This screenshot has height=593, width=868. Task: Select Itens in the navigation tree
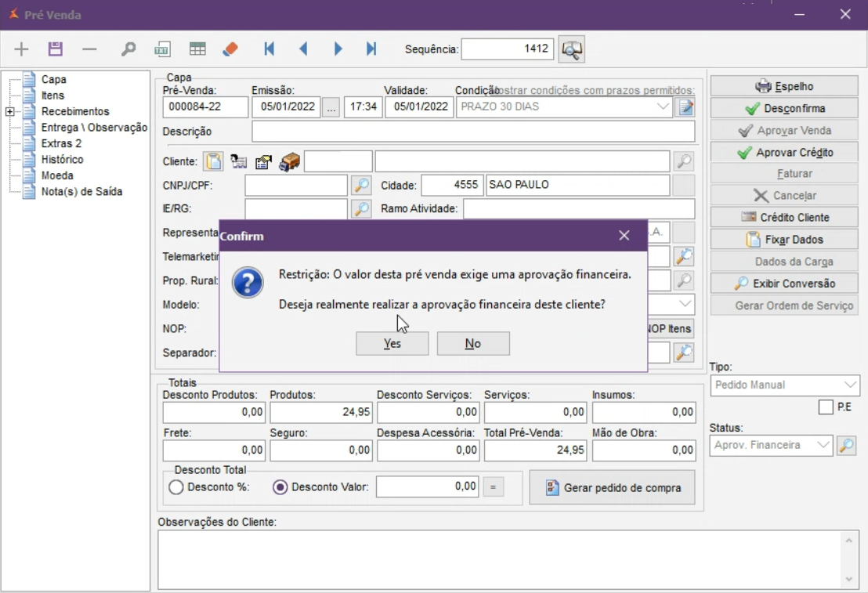pyautogui.click(x=52, y=96)
